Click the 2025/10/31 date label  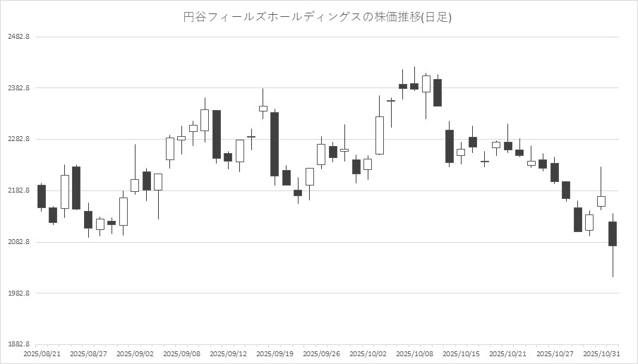pyautogui.click(x=600, y=353)
